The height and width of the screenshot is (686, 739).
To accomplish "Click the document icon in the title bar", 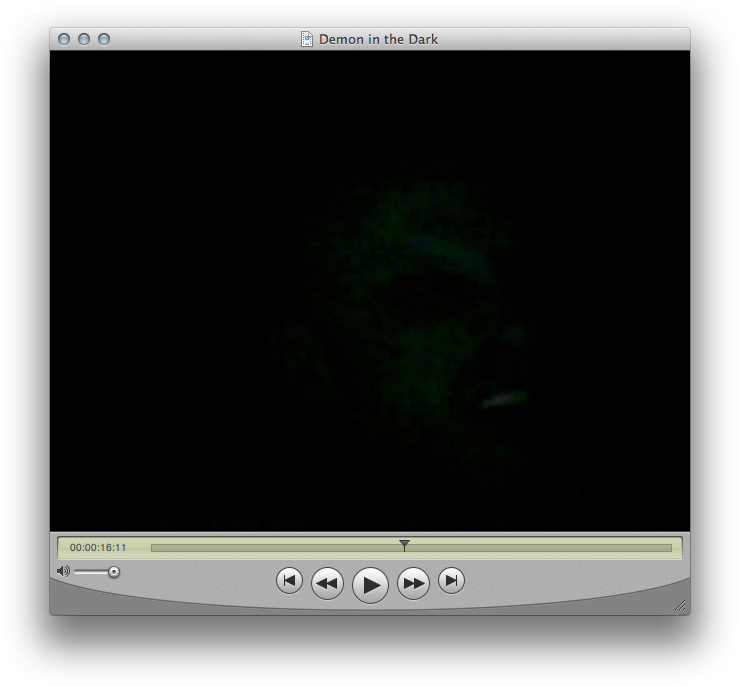I will [x=307, y=39].
